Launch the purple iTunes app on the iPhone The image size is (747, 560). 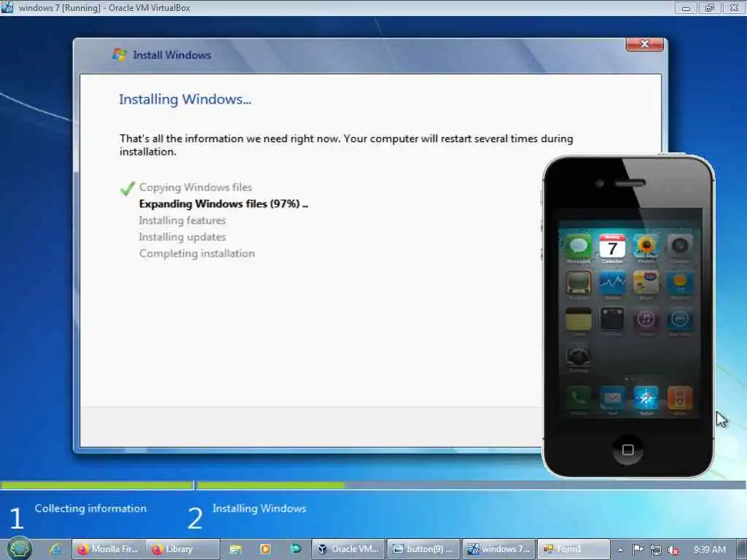pos(646,319)
